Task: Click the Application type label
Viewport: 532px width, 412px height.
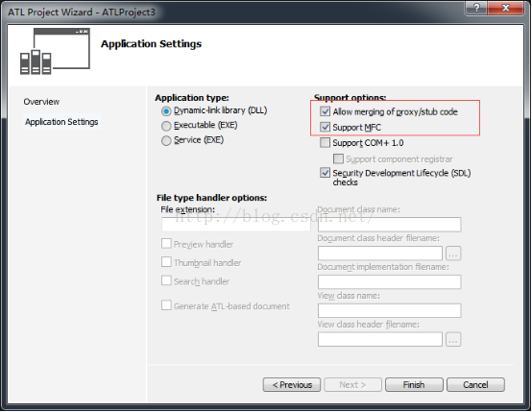Action: tap(192, 98)
